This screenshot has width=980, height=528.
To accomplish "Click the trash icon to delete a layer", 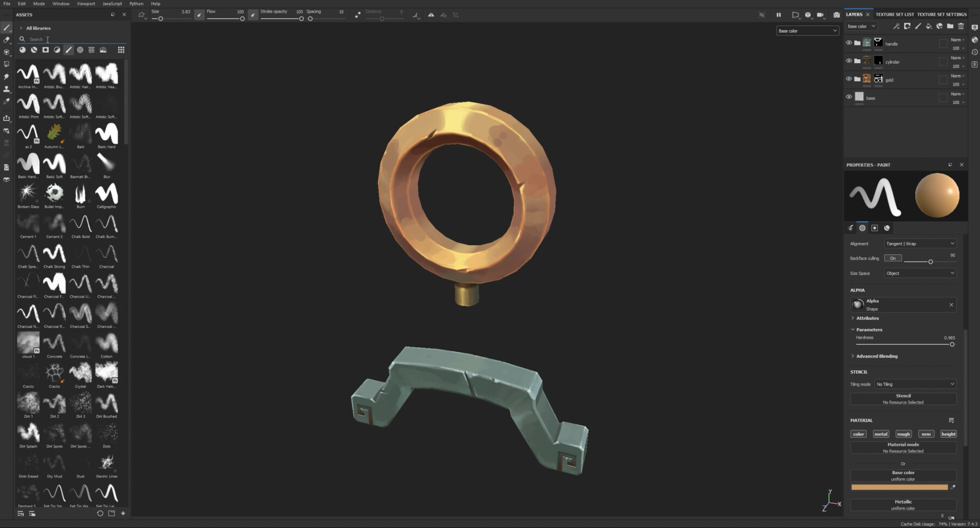I will click(961, 26).
